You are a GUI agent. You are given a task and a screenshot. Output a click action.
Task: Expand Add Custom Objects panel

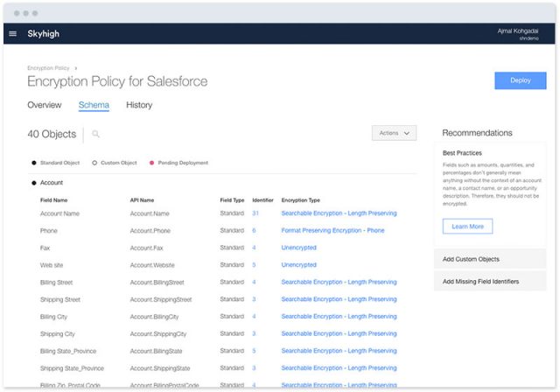(490, 259)
